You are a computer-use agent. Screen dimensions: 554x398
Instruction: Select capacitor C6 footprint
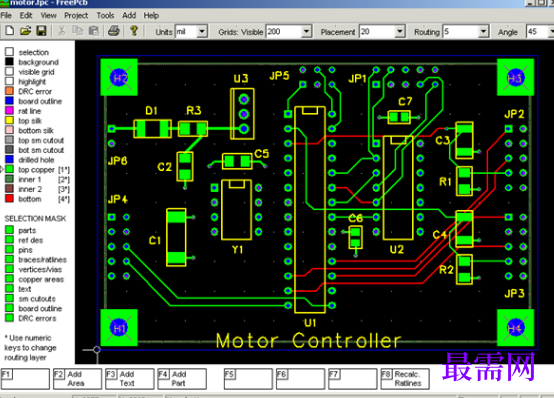coord(355,238)
